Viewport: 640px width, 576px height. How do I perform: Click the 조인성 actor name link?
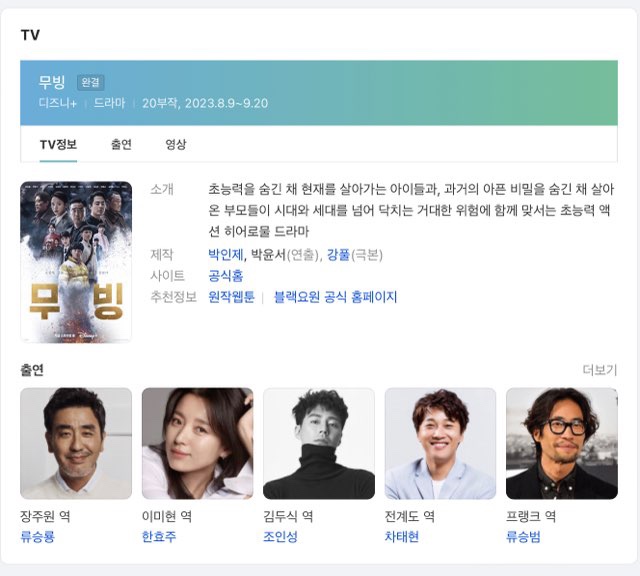pos(280,536)
